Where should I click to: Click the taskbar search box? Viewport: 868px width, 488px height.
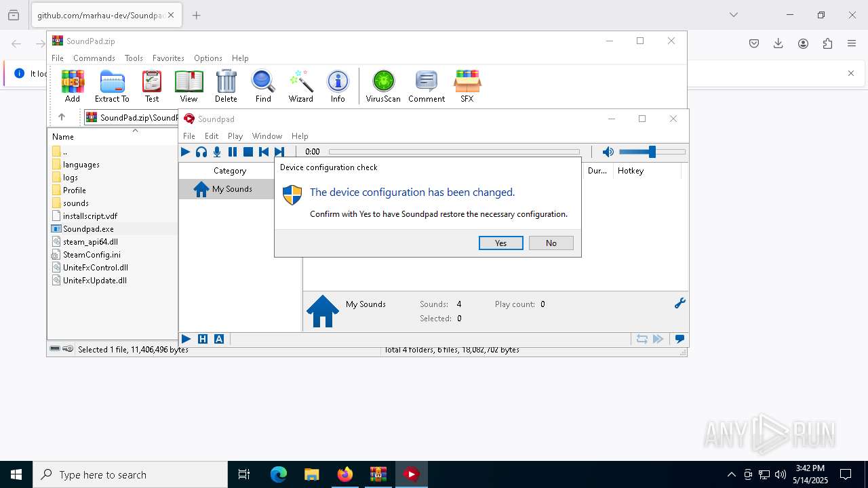coord(130,474)
